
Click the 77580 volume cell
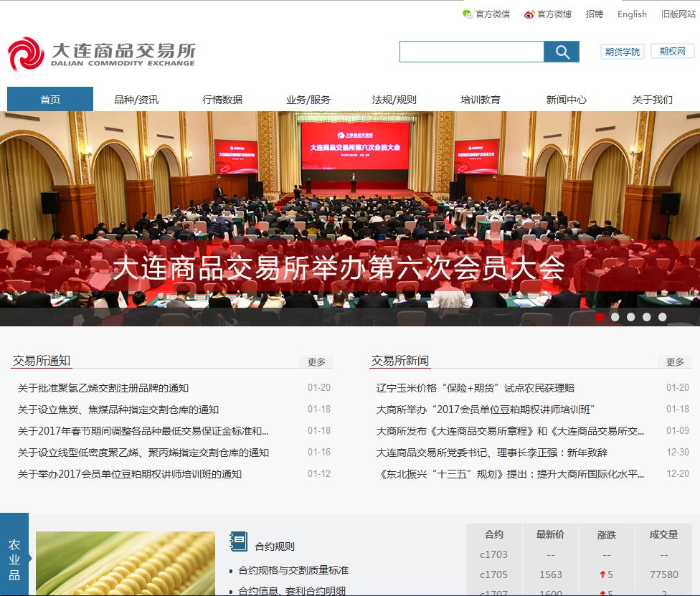coord(664,574)
